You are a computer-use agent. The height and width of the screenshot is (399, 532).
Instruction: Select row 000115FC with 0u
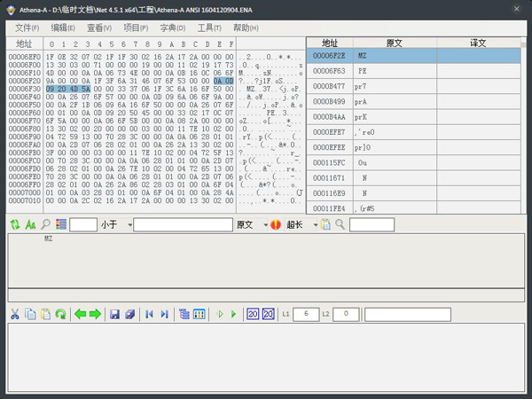(x=413, y=162)
